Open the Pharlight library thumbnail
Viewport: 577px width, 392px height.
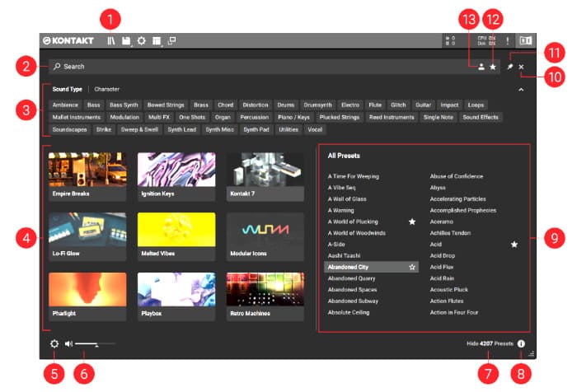tap(87, 296)
